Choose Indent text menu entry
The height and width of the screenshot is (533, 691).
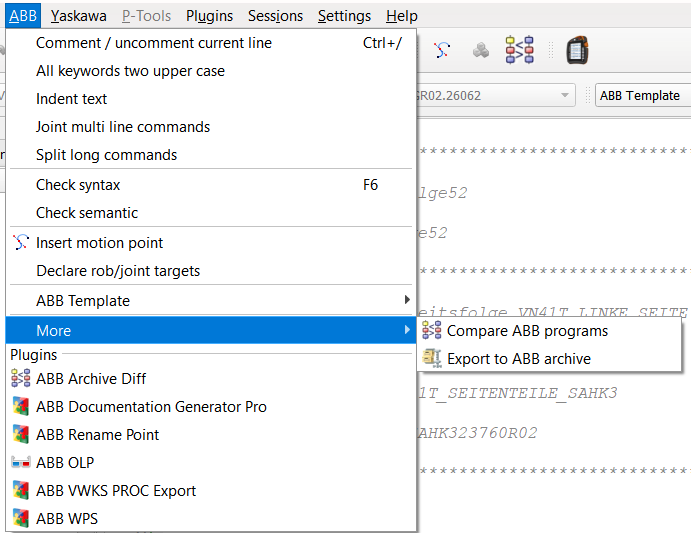click(211, 99)
